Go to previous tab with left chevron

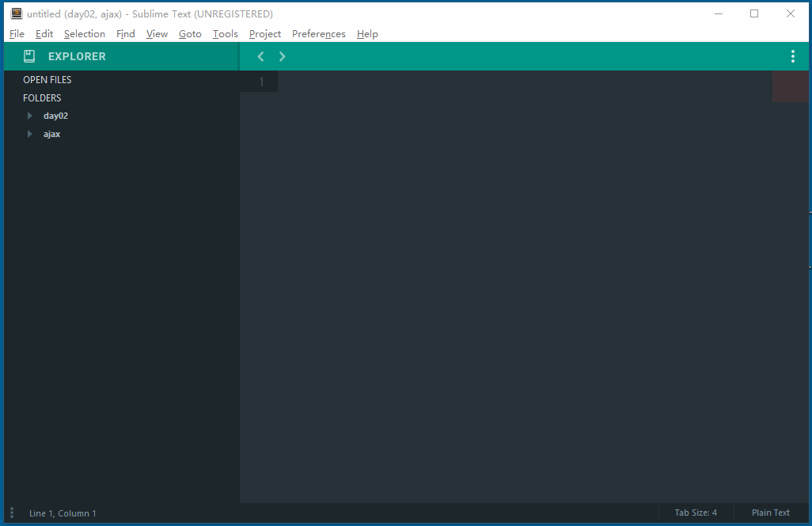click(x=260, y=56)
